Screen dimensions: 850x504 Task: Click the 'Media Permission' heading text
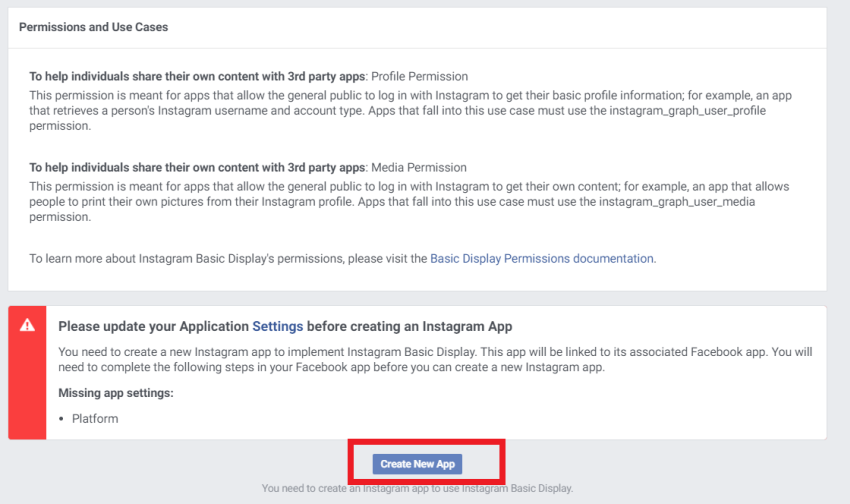[418, 167]
